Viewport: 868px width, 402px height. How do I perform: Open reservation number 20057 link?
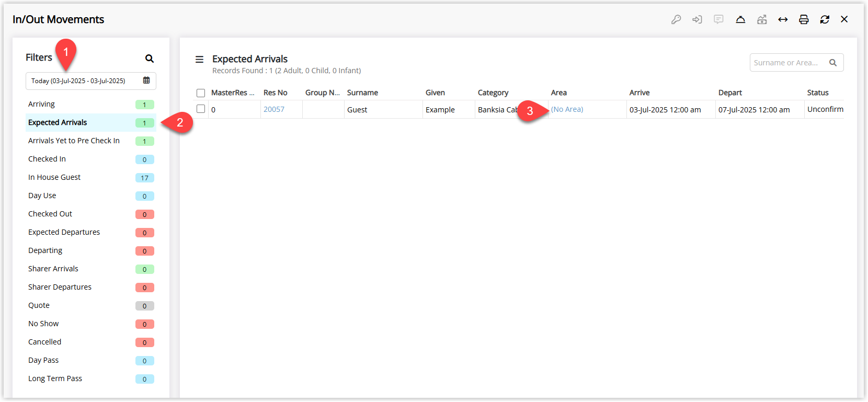point(274,109)
